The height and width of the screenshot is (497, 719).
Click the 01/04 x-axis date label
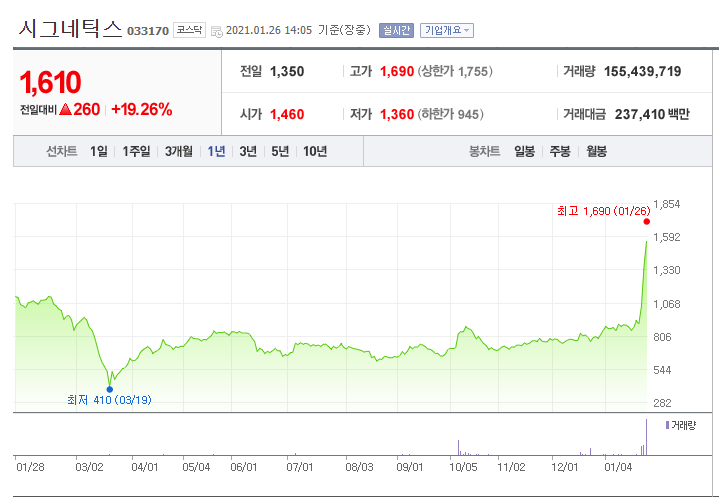[x=618, y=467]
